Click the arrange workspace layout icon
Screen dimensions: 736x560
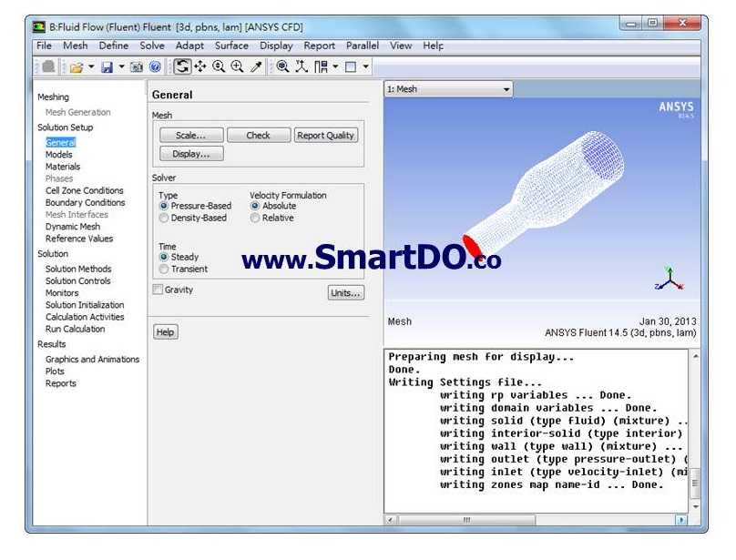321,66
